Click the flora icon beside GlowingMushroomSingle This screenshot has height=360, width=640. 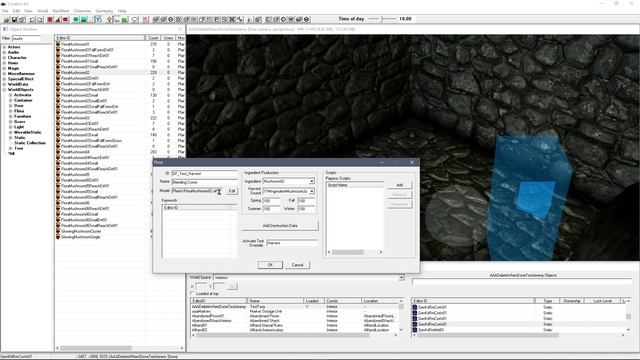tap(58, 237)
